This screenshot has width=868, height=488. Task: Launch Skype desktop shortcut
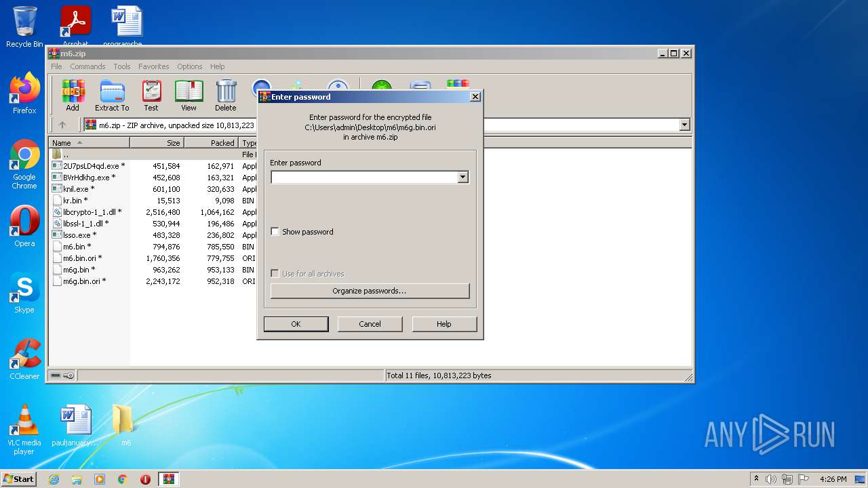pyautogui.click(x=24, y=293)
